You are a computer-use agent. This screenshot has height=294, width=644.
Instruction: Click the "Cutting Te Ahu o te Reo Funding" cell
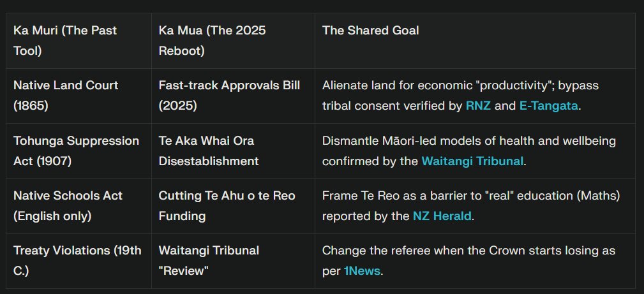(x=227, y=205)
